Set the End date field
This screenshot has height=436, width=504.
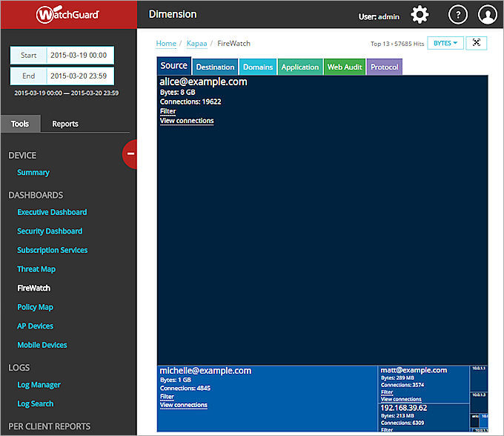(x=79, y=76)
